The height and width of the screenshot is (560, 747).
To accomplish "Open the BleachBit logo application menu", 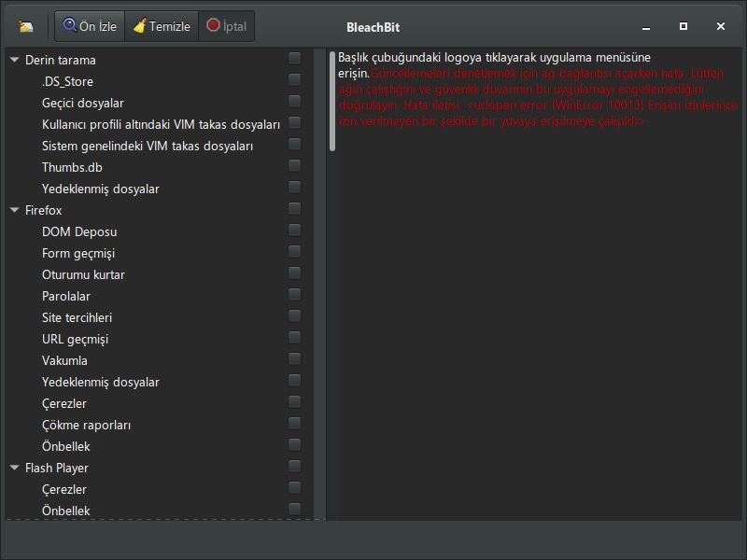I will (x=26, y=26).
